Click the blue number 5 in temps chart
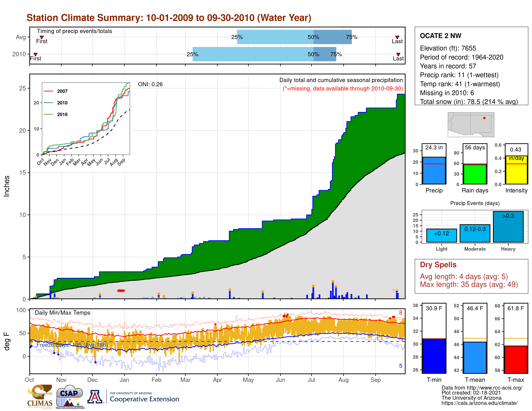This screenshot has height=411, width=532. (400, 366)
